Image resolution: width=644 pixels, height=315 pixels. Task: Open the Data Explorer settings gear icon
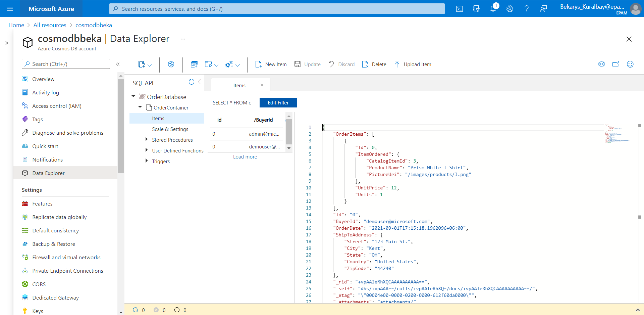pos(602,64)
